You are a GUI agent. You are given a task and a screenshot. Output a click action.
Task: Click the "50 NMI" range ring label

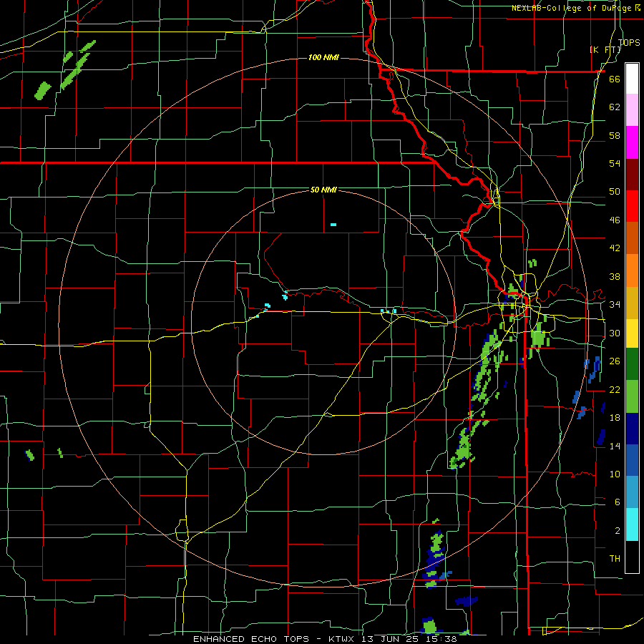click(x=323, y=190)
